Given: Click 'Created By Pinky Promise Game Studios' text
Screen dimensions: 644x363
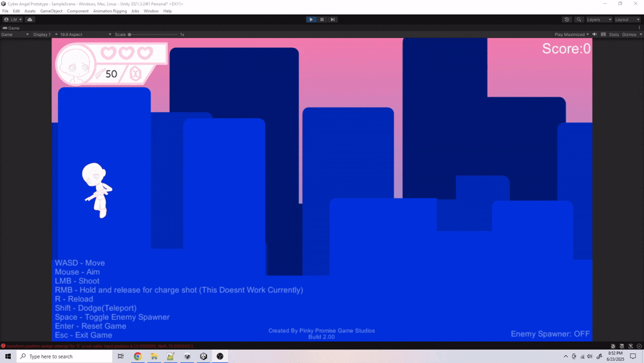Looking at the screenshot, I should click(x=321, y=331).
